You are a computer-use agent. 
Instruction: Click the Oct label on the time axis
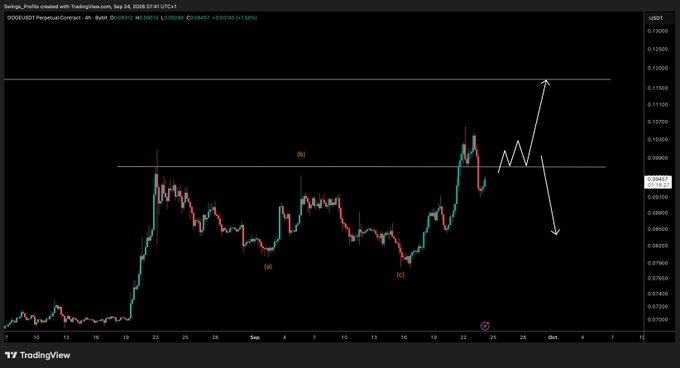[552, 337]
